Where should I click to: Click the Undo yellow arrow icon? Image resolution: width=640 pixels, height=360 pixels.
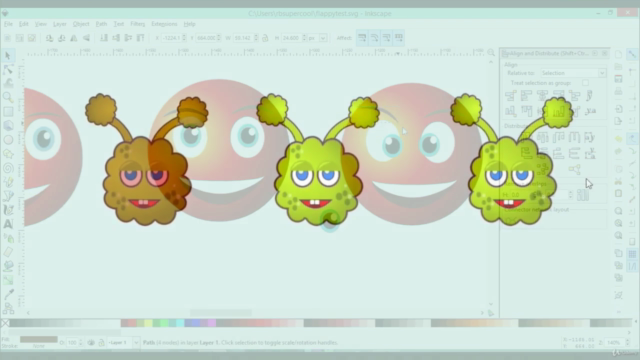(618, 139)
